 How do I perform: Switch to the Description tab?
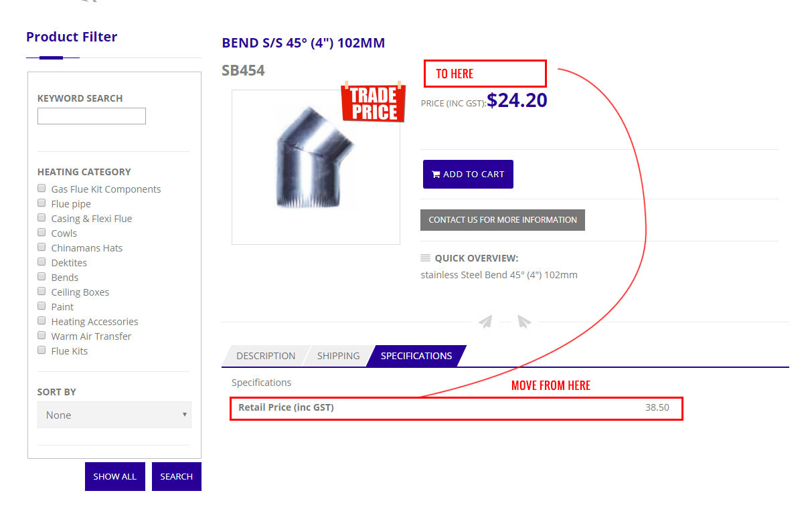[265, 356]
